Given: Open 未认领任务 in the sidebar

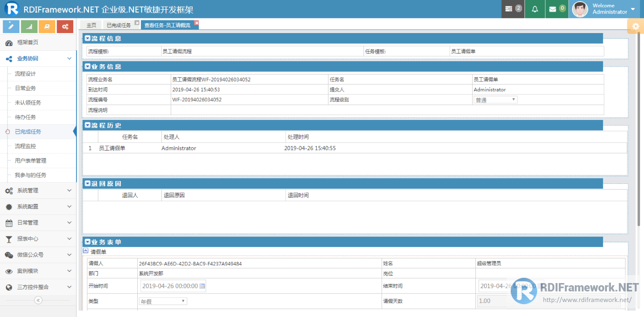Looking at the screenshot, I should click(38, 103).
